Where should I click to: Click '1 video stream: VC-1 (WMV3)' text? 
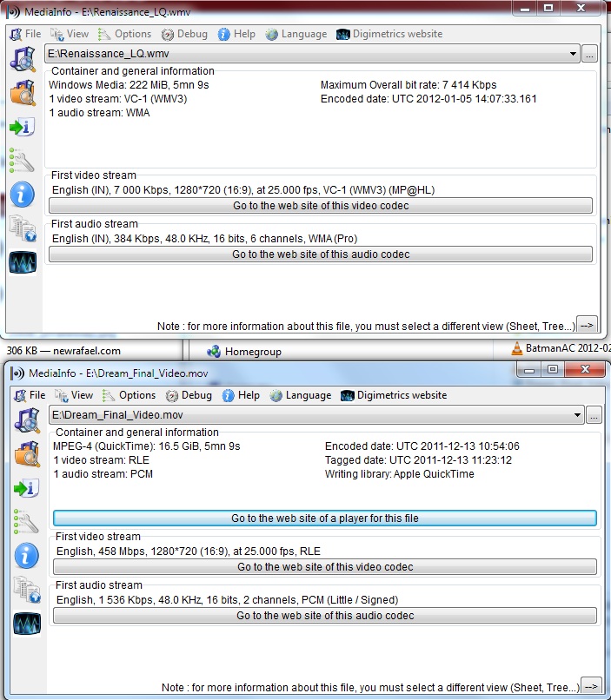118,99
